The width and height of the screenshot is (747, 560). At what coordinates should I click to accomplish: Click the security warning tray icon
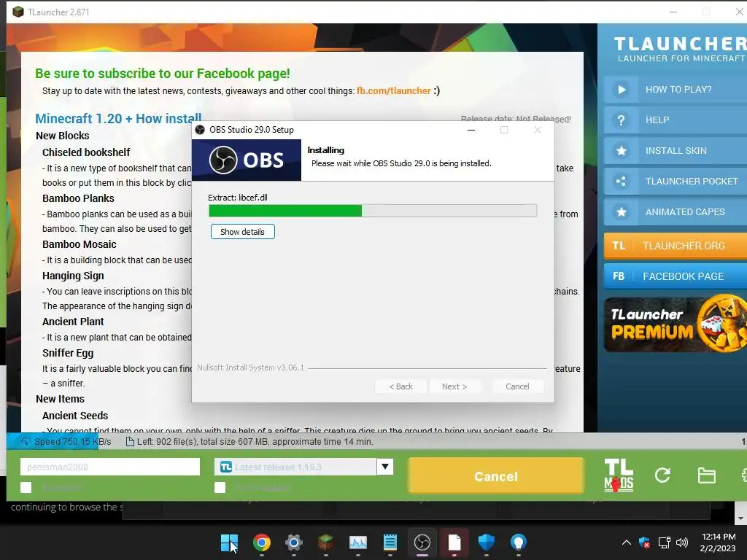tap(645, 542)
